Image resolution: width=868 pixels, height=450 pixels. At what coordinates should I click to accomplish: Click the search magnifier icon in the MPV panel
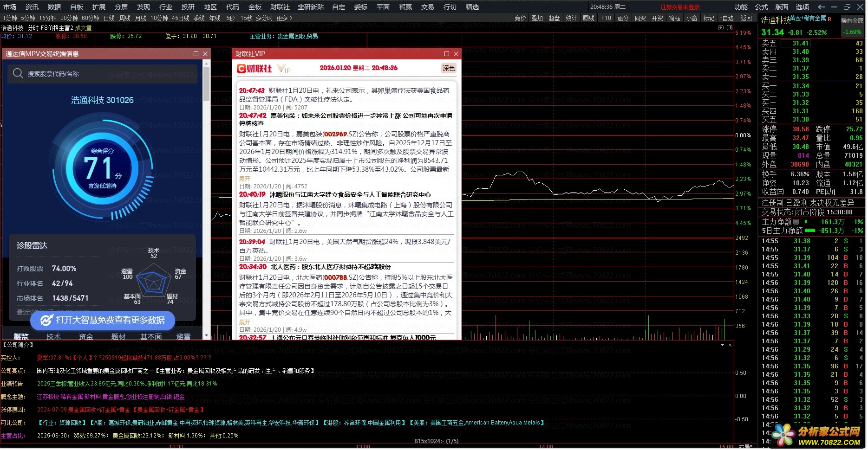coord(18,74)
